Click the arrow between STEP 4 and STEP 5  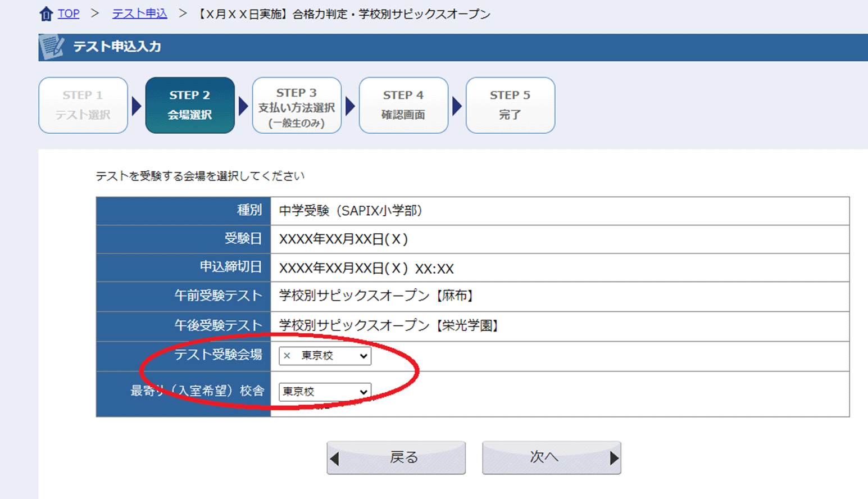click(456, 106)
